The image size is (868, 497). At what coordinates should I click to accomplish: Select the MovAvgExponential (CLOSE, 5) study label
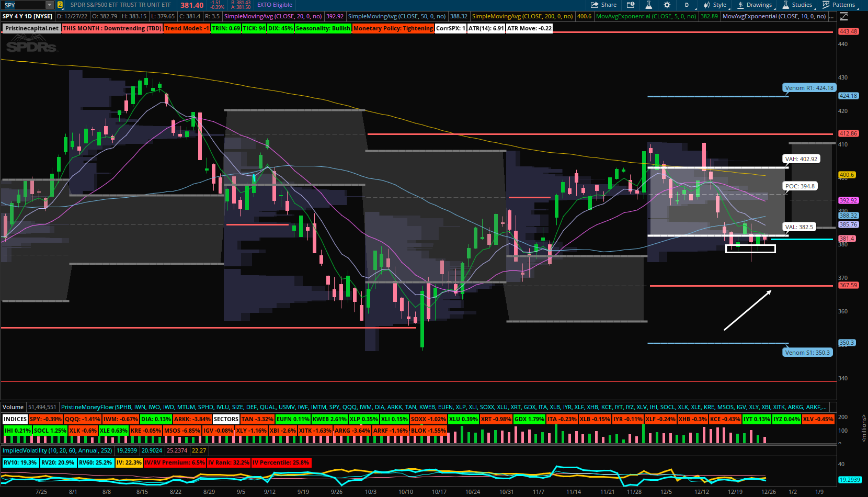tap(646, 16)
